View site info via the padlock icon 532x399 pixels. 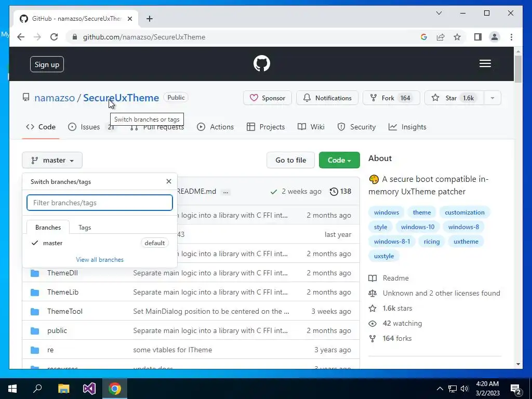click(75, 37)
